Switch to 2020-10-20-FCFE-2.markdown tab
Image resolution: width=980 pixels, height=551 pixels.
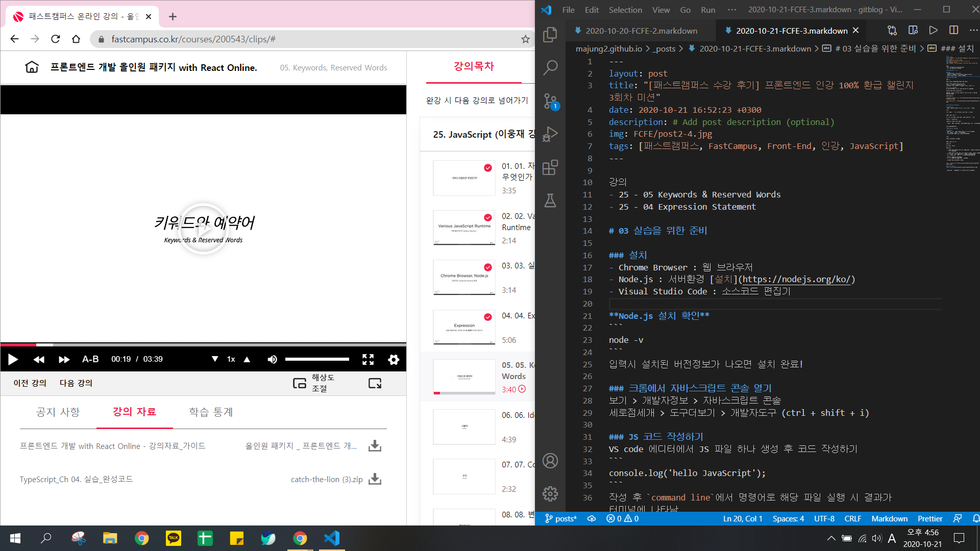point(641,31)
